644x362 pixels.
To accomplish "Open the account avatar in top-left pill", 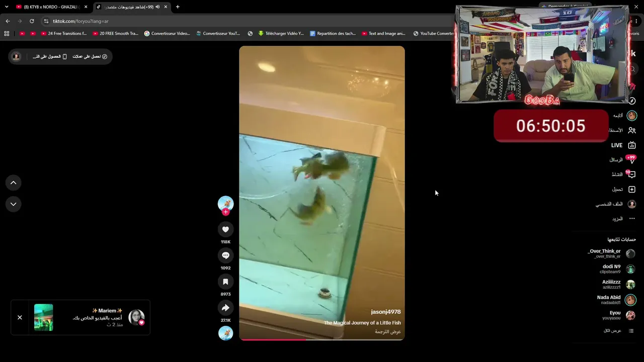I will point(16,56).
